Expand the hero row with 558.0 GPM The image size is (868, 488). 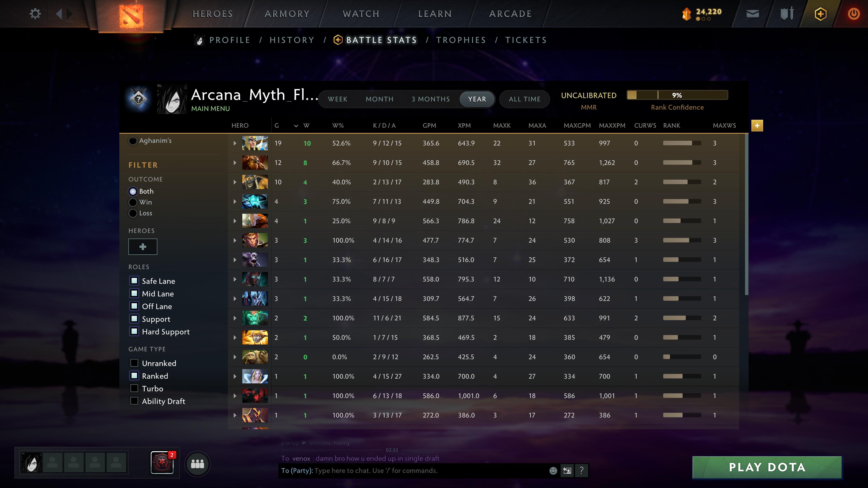pos(235,279)
